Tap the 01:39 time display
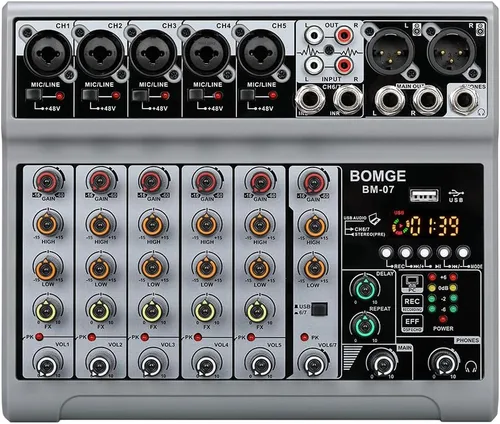The height and width of the screenshot is (424, 500). [435, 226]
